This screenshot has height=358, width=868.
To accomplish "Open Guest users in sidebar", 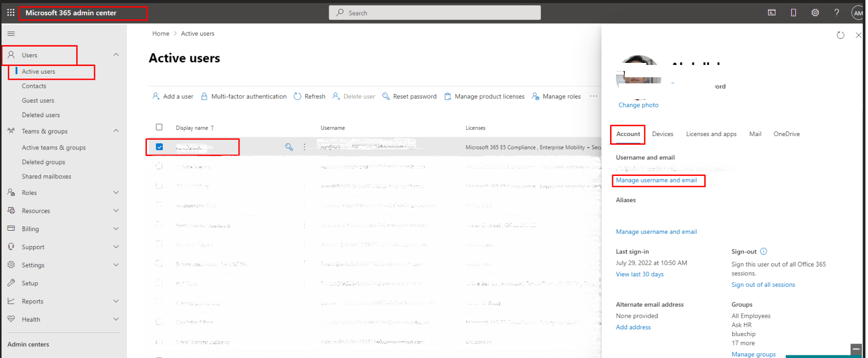I will pyautogui.click(x=38, y=101).
